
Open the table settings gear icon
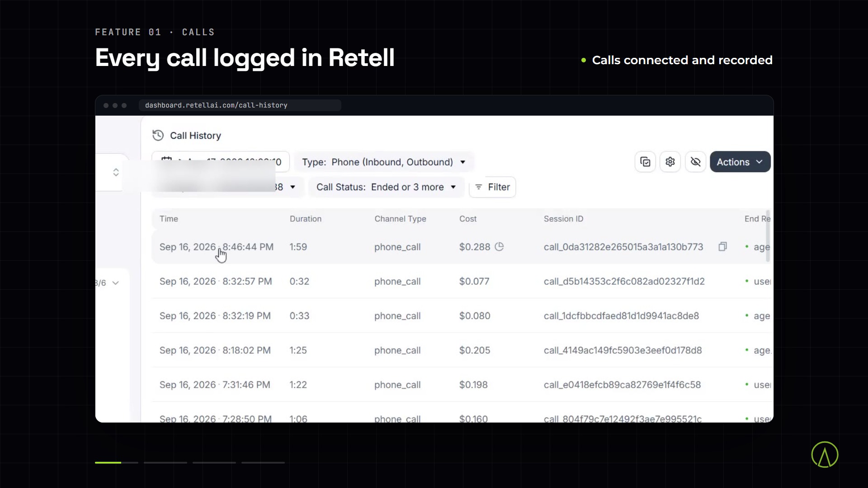pos(670,162)
